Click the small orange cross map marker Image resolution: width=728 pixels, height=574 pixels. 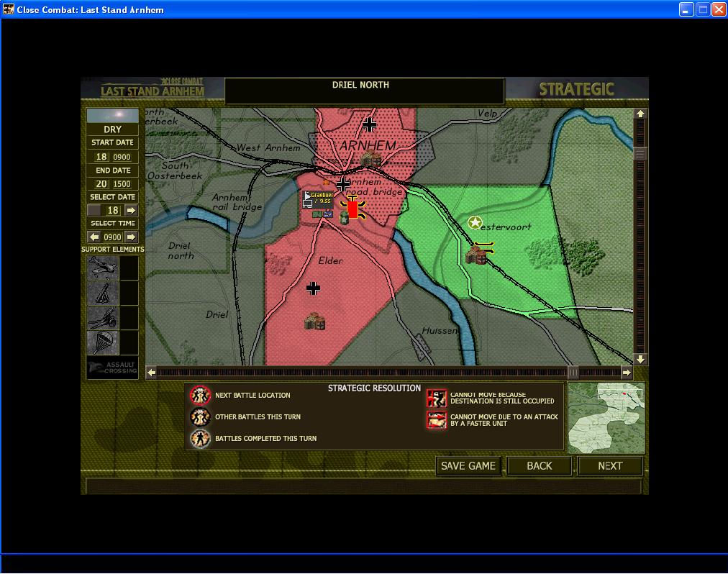(x=327, y=183)
